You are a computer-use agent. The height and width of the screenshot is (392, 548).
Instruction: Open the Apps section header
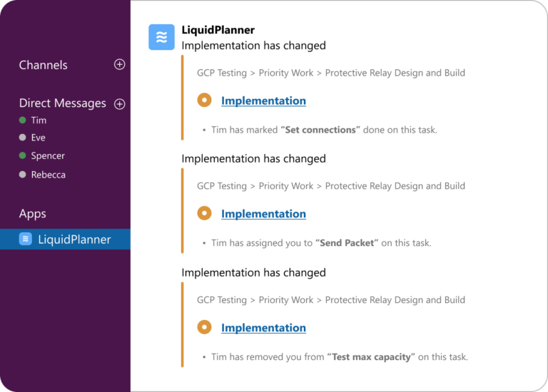32,214
